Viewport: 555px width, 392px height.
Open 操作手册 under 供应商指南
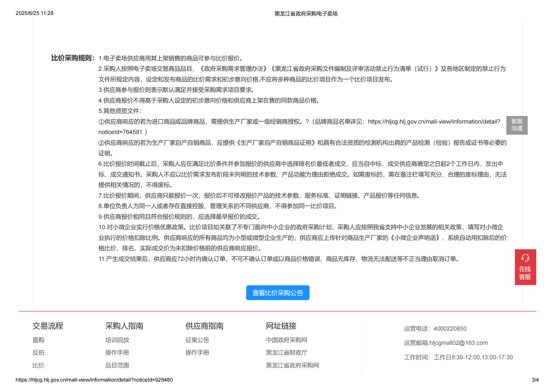197,352
